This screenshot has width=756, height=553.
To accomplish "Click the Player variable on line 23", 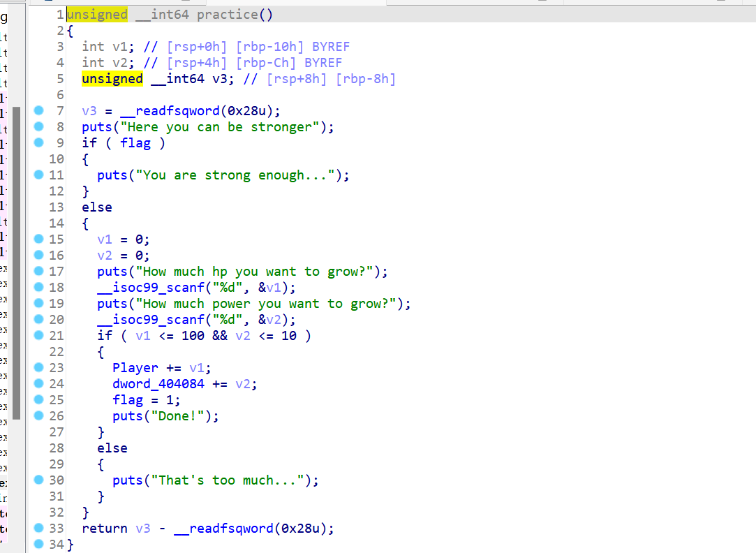I will (x=135, y=367).
